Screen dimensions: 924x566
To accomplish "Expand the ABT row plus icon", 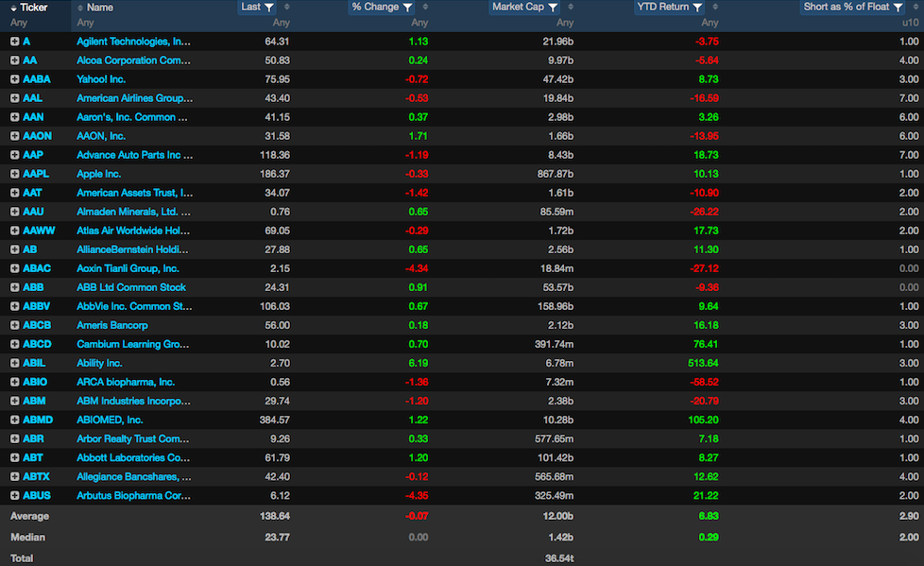I will 15,457.
